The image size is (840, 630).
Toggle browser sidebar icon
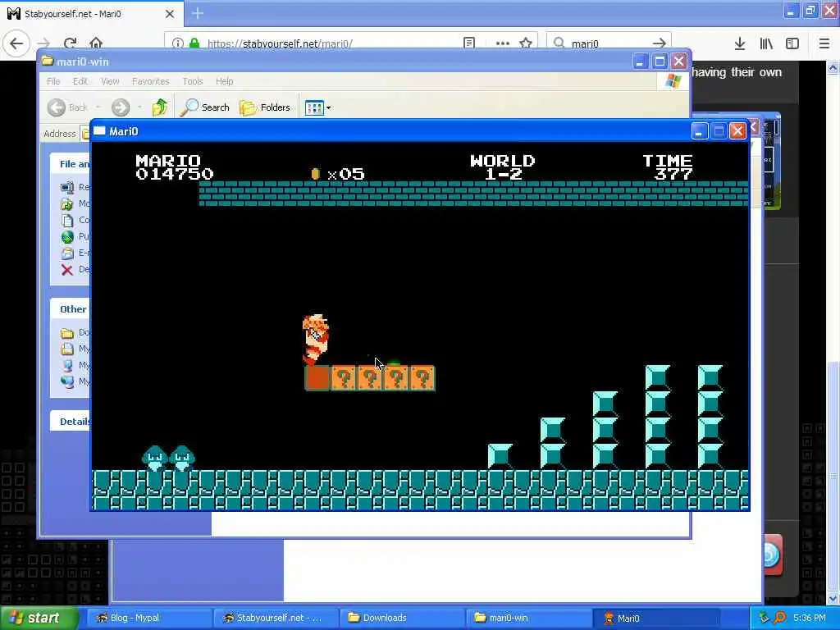[x=792, y=43]
